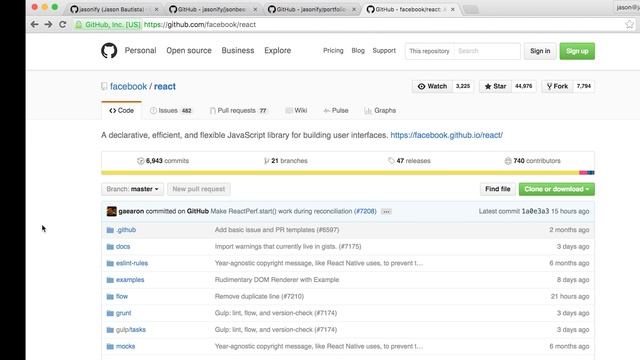Go back with browser back arrow
The height and width of the screenshot is (360, 640).
tap(35, 24)
